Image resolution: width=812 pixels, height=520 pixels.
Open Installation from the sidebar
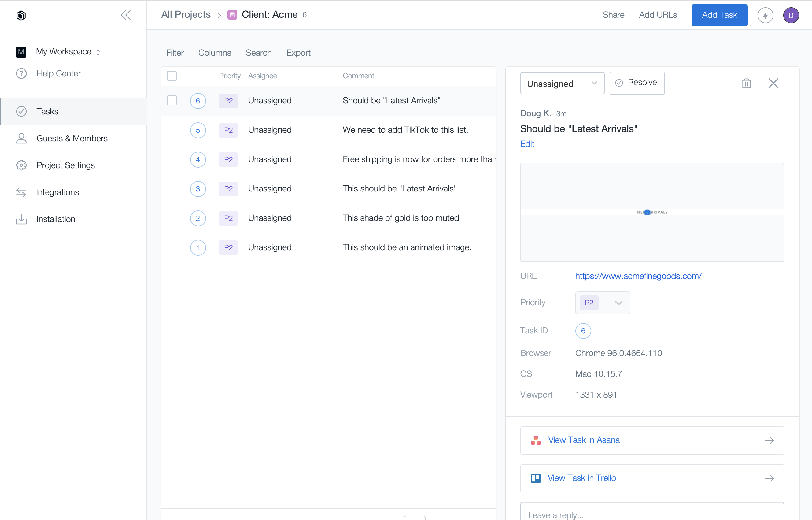pos(56,219)
